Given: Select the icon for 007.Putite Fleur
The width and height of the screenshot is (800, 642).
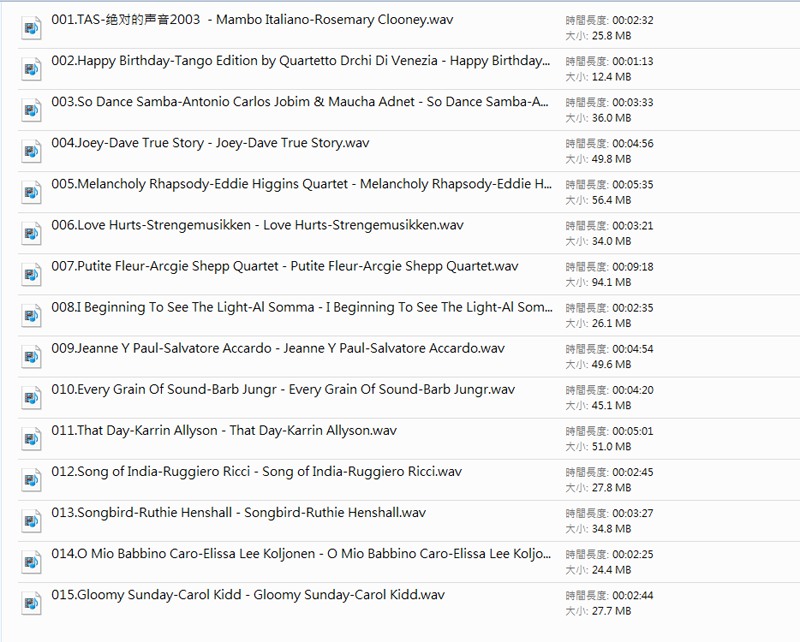Looking at the screenshot, I should click(x=31, y=274).
